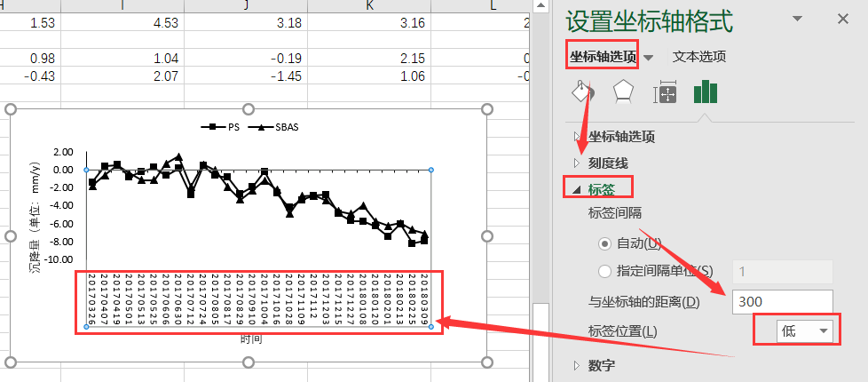868x382 pixels.
Task: Select cell containing 4.53
Action: (122, 22)
